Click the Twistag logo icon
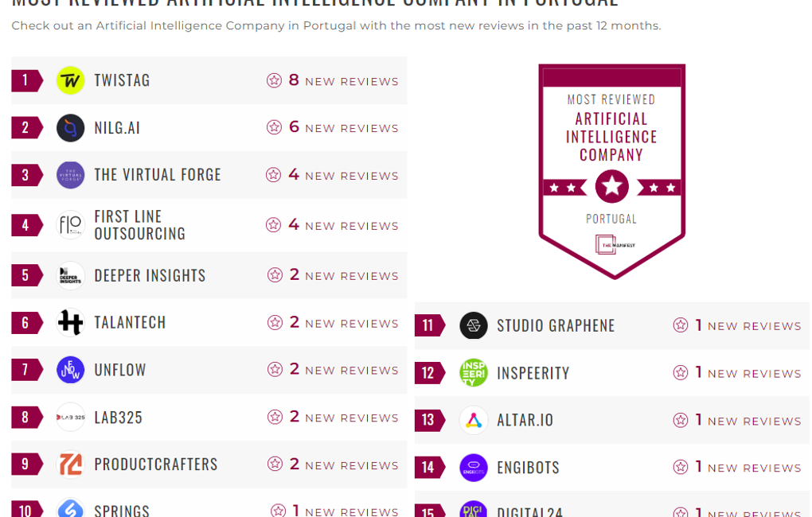Viewport: 812px width, 517px height. [x=70, y=80]
